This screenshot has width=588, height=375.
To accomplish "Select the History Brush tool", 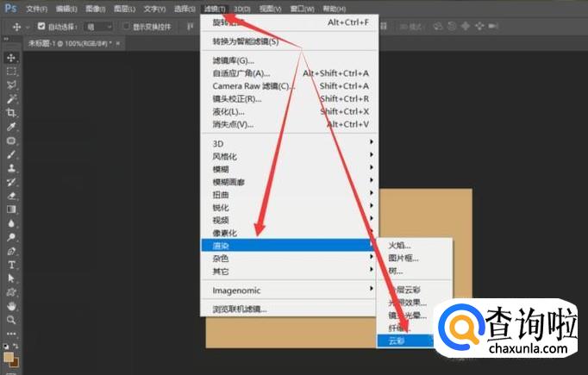I will pyautogui.click(x=11, y=182).
